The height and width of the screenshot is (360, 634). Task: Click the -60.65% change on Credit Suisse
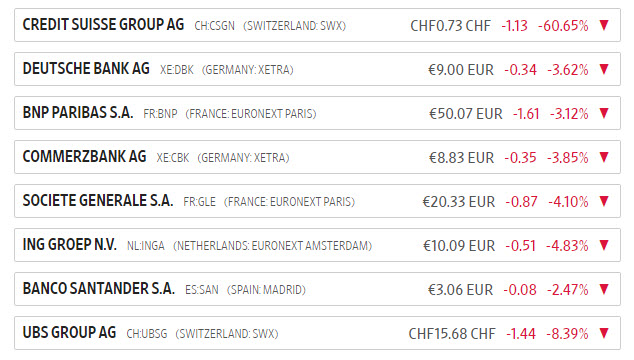click(563, 26)
